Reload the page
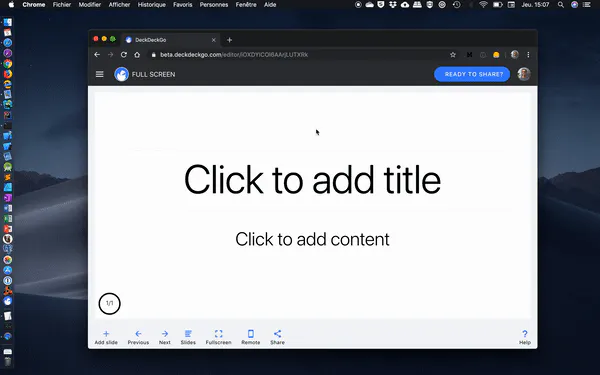The width and height of the screenshot is (600, 375). (124, 55)
